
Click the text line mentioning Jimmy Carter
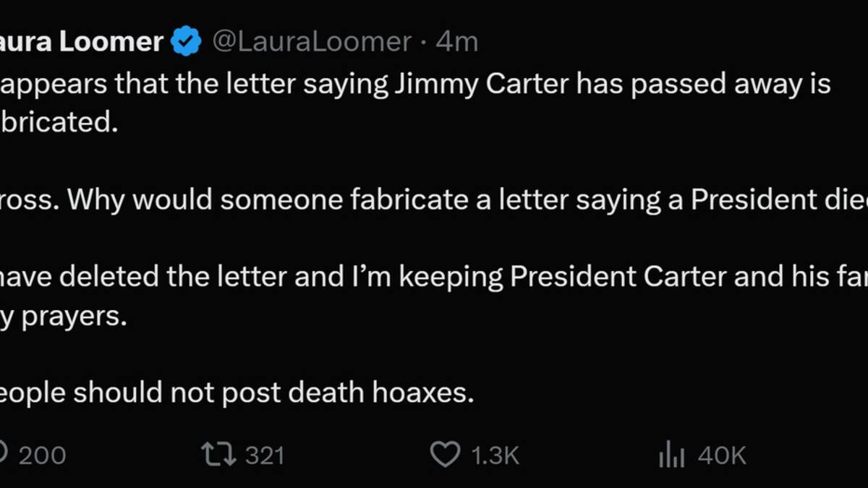point(415,85)
